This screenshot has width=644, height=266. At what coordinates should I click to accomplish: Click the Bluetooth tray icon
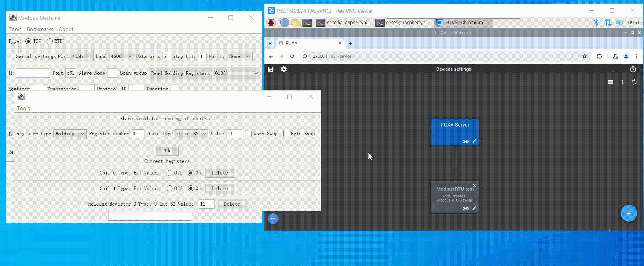point(596,23)
